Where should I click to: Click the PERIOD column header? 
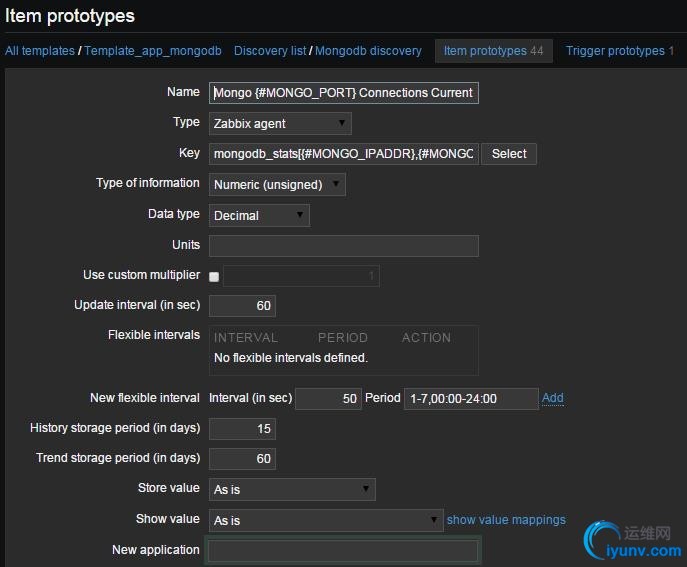click(x=343, y=338)
